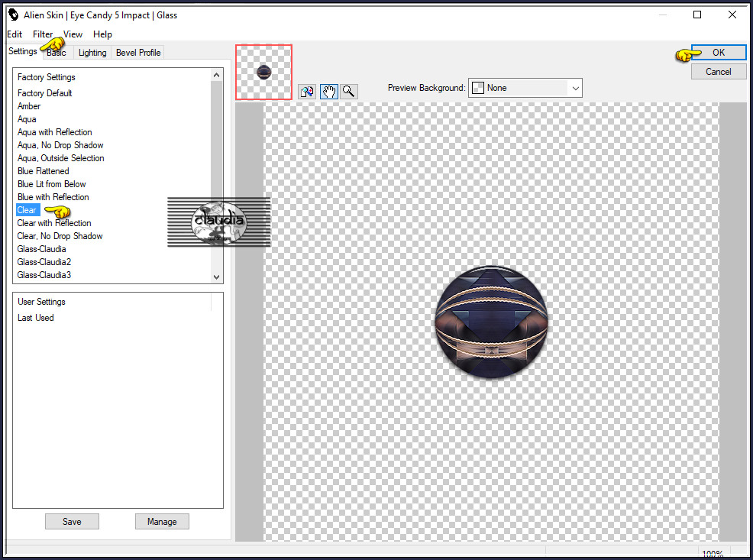Select the Glass-Claudia3 preset
The image size is (753, 560).
click(x=44, y=275)
